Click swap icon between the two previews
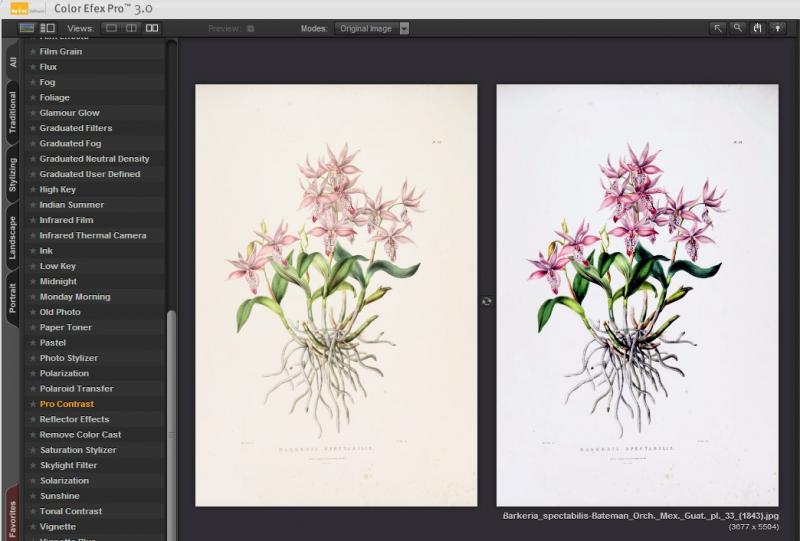Screen dimensions: 800x541 tap(487, 300)
